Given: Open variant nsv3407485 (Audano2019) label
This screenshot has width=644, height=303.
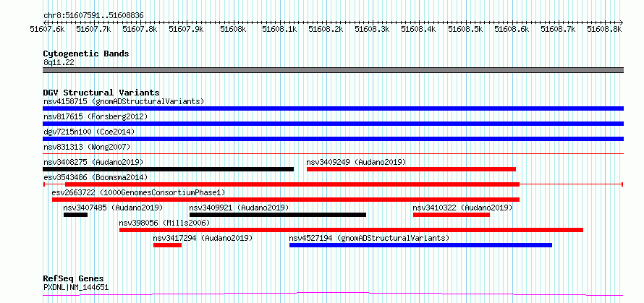Looking at the screenshot, I should (x=113, y=208).
